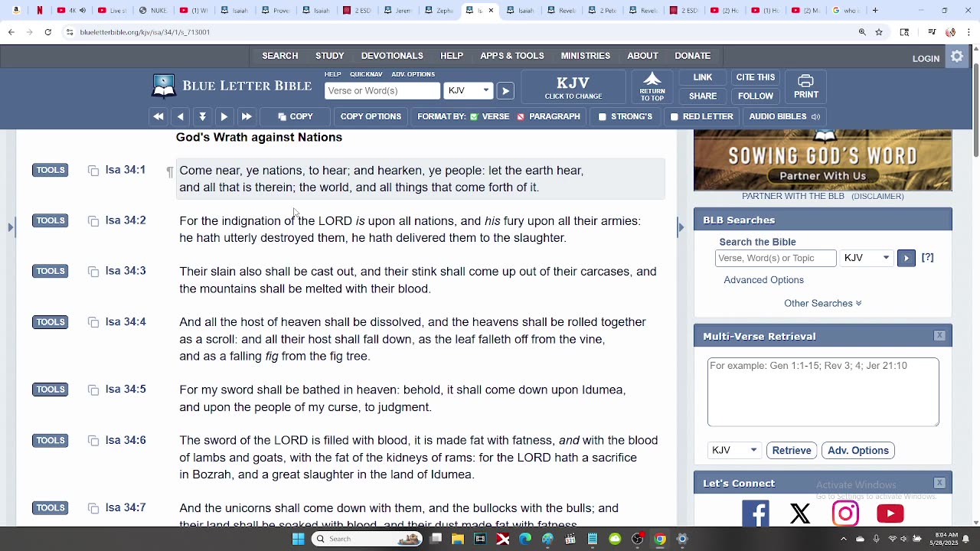The width and height of the screenshot is (980, 551).
Task: Click the Verse or Word(s) search field
Action: pos(382,90)
